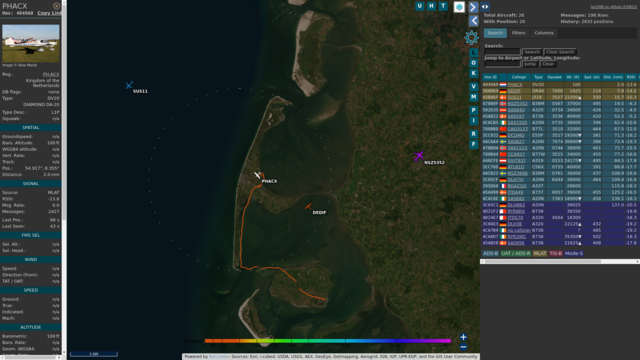Image resolution: width=640 pixels, height=360 pixels.
Task: Open the PH-ACX registration link
Action: (x=51, y=74)
